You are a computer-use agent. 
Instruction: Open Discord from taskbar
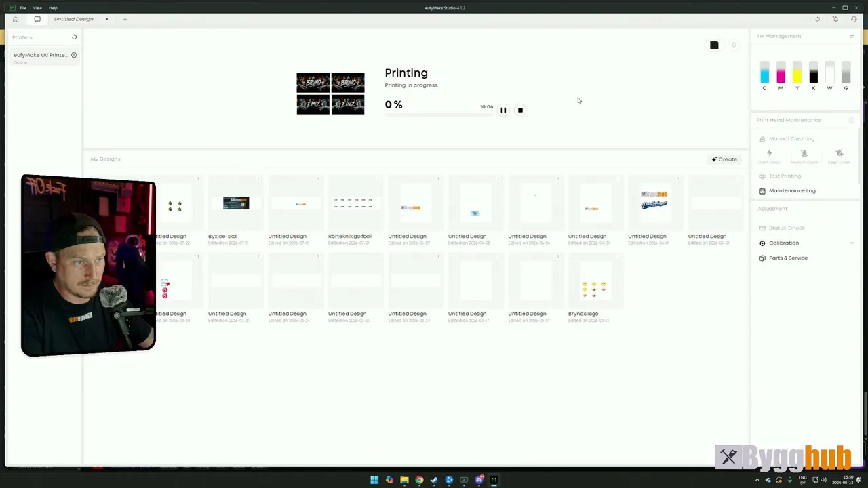[479, 480]
